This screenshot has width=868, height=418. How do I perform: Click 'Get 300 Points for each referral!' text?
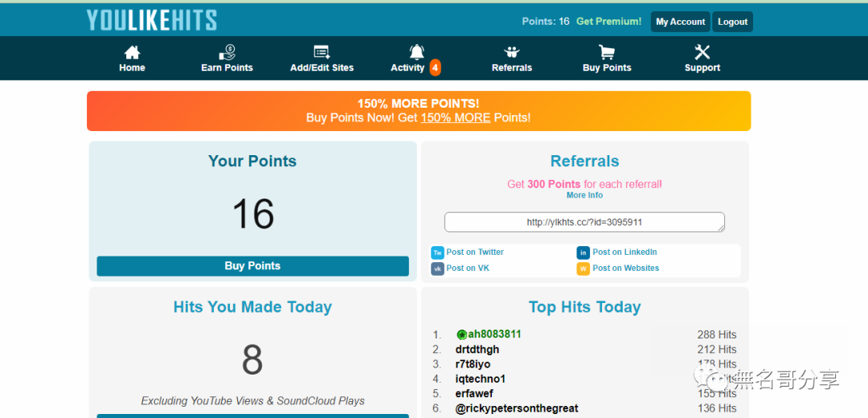coord(584,184)
